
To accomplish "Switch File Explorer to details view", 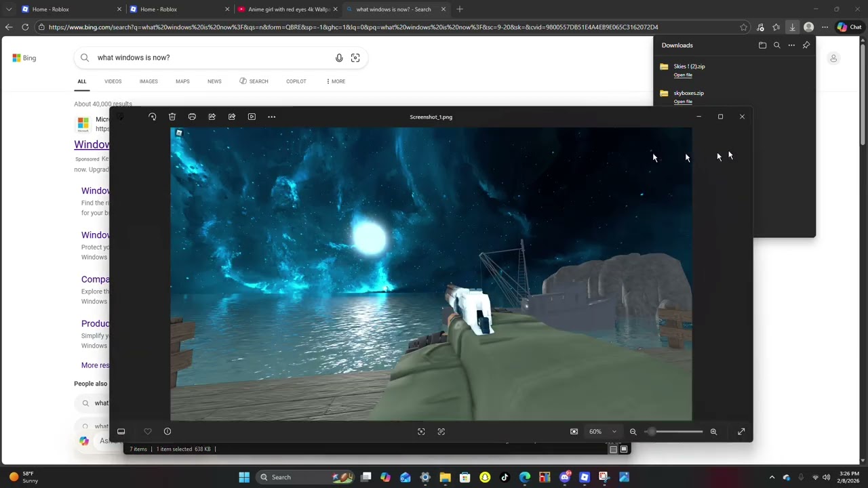I will (613, 449).
